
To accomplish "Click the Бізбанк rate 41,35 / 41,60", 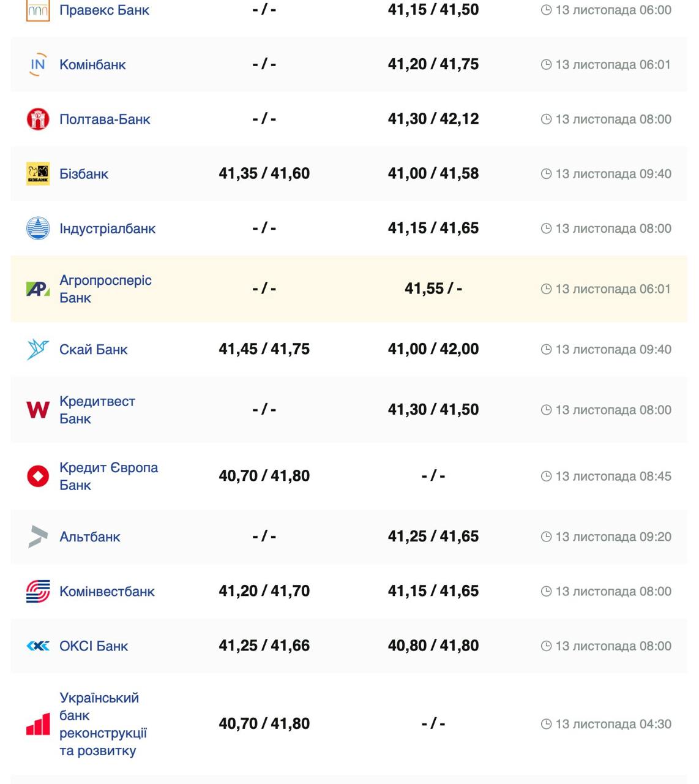I will [x=264, y=173].
